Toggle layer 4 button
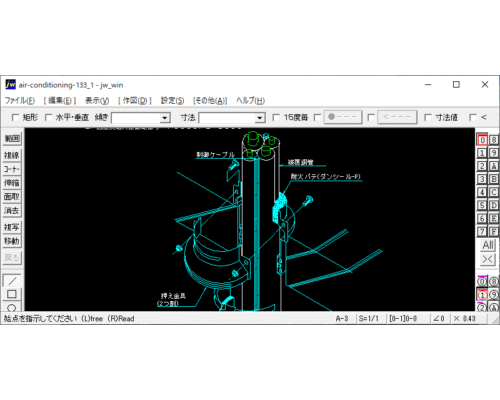 coord(482,192)
